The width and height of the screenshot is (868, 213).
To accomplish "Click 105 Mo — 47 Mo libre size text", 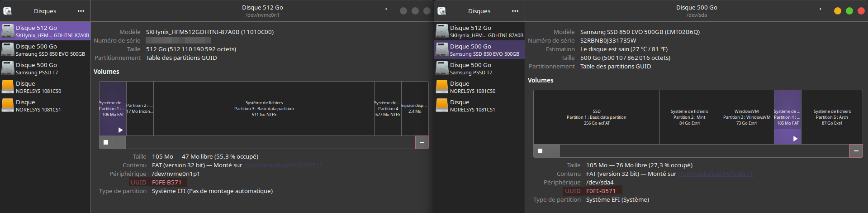I will tap(205, 157).
